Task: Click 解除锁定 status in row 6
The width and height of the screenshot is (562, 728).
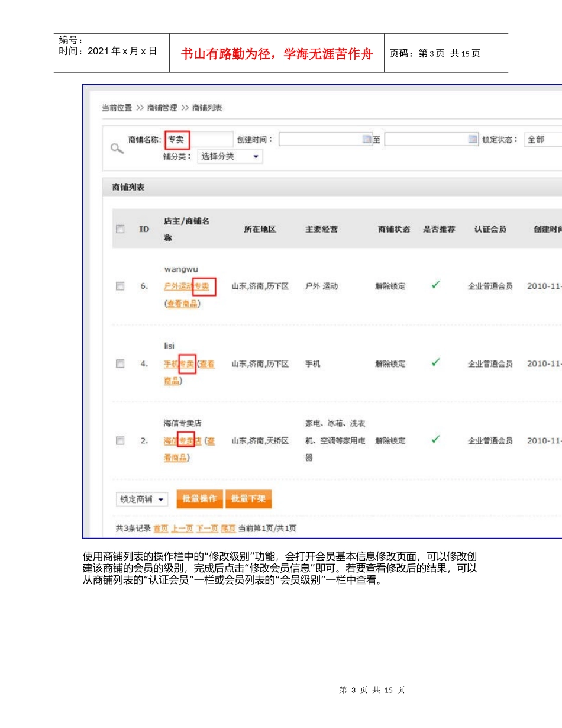Action: [390, 286]
